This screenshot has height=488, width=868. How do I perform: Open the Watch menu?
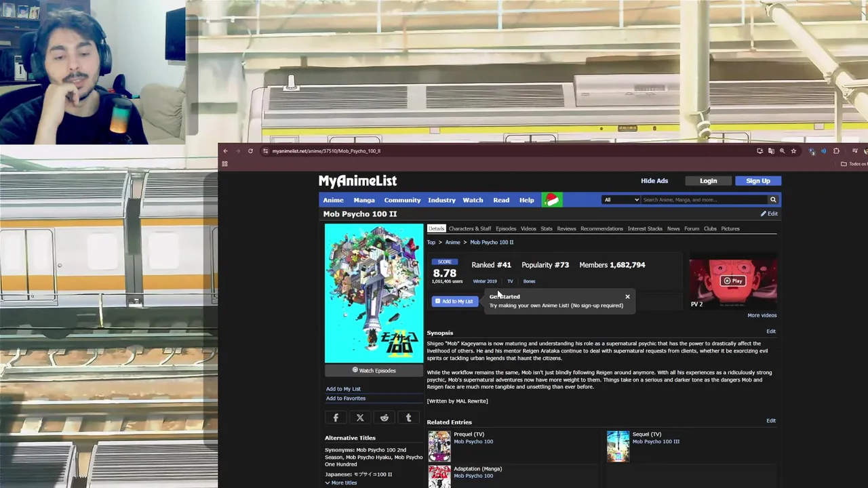point(473,200)
